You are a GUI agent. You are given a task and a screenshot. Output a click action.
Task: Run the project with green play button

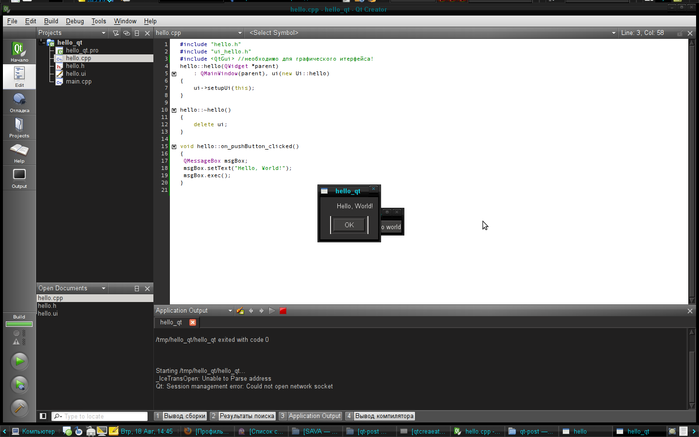20,361
